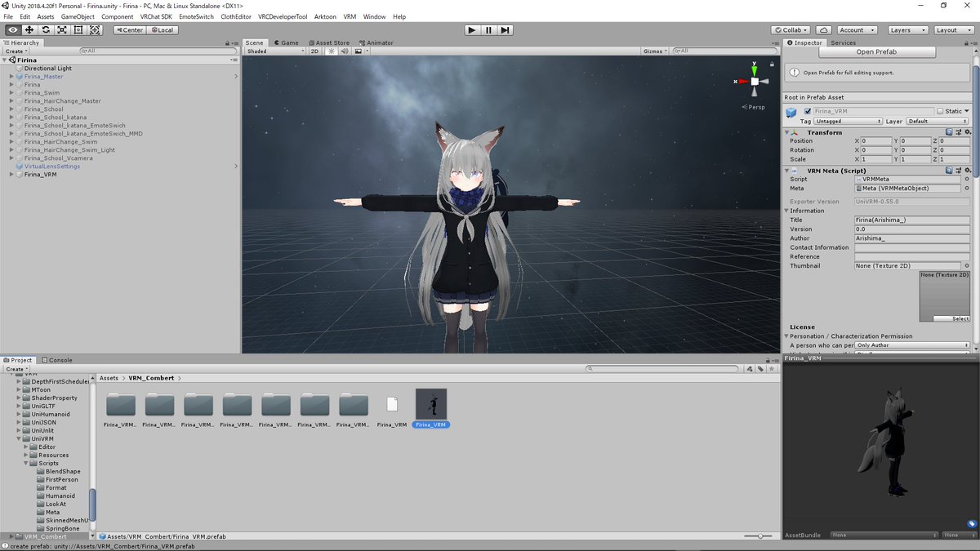Collapse the Information section
Screen dimensions: 980x551
pyautogui.click(x=787, y=211)
